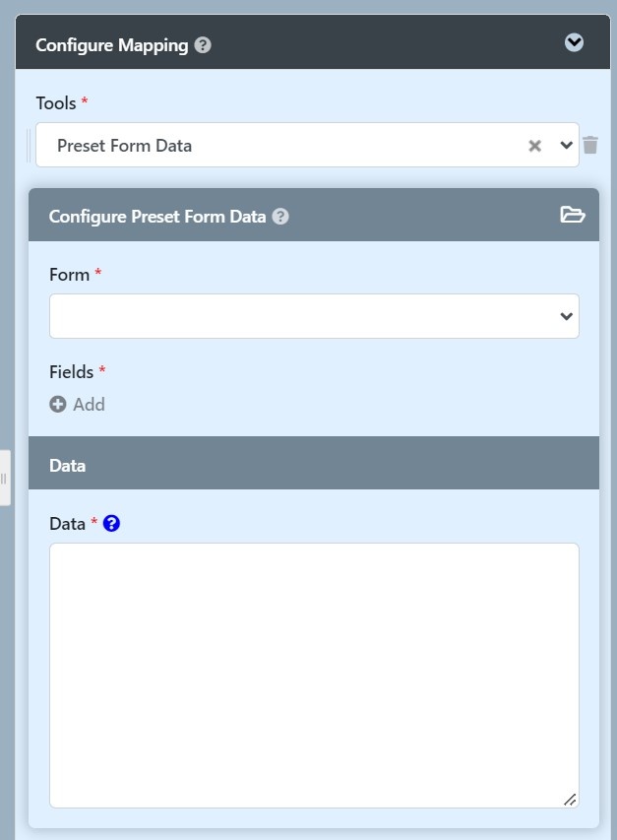Click the Configure Preset Form Data header title
Screen dimensions: 617x840
point(157,217)
